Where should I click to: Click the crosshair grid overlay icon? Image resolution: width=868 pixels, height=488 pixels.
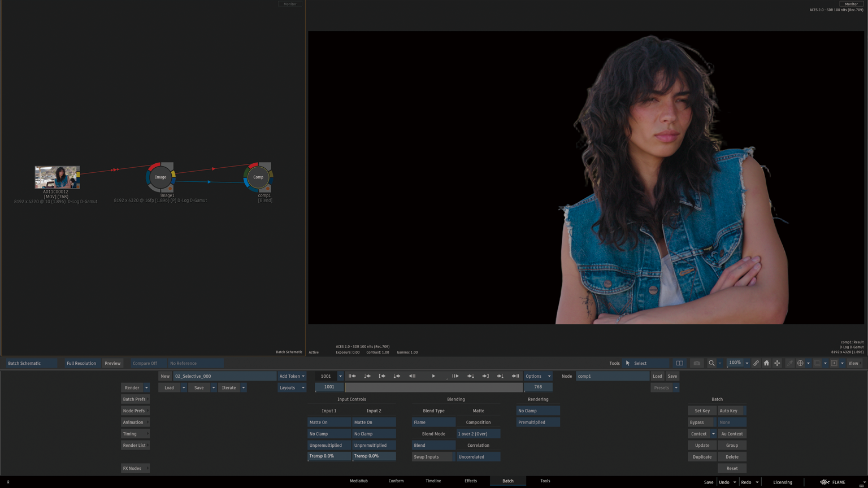pos(800,363)
